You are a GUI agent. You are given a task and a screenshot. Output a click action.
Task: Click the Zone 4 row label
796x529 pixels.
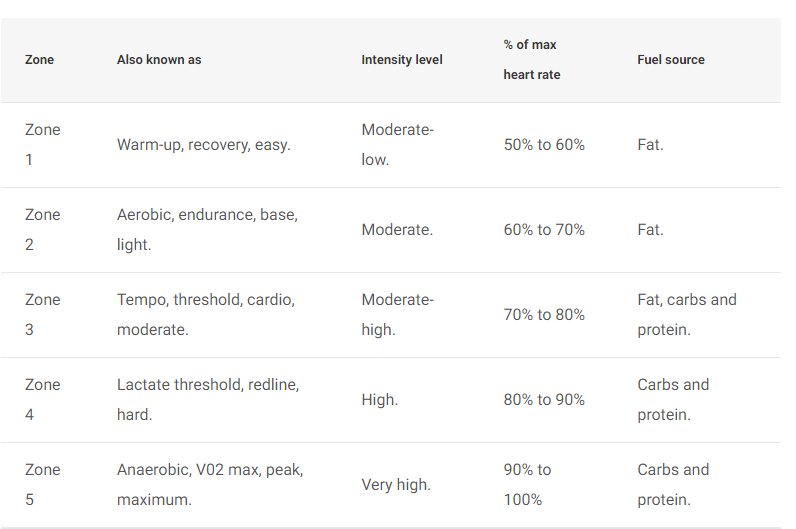pyautogui.click(x=43, y=400)
